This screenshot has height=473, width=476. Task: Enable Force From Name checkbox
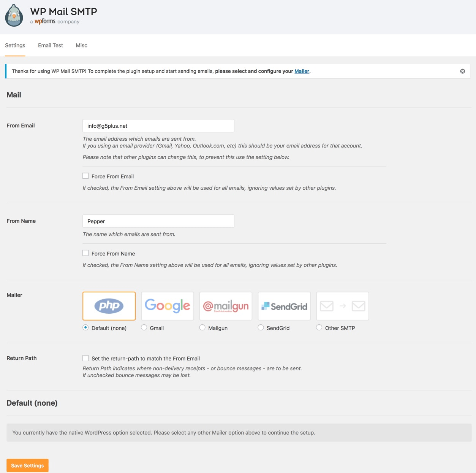(85, 253)
